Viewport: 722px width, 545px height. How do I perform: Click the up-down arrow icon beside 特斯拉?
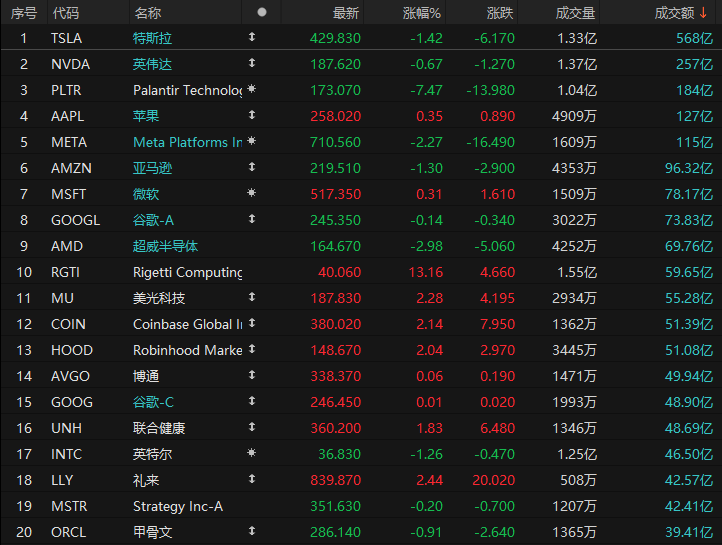tap(251, 37)
